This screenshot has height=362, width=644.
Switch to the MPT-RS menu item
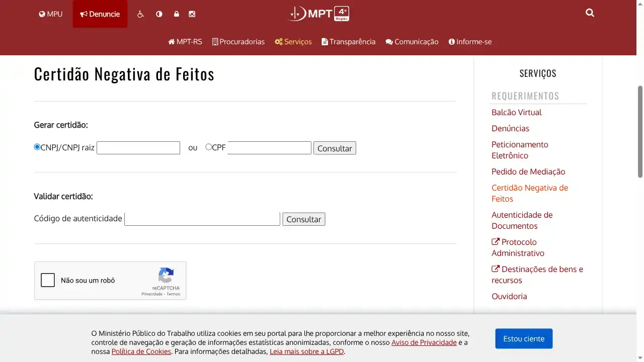(x=185, y=42)
